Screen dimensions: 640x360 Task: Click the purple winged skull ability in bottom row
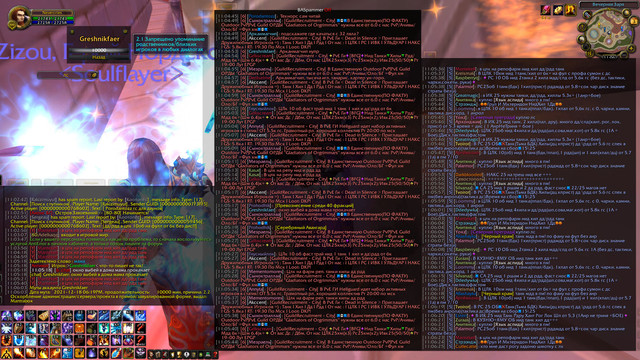(x=140, y=353)
